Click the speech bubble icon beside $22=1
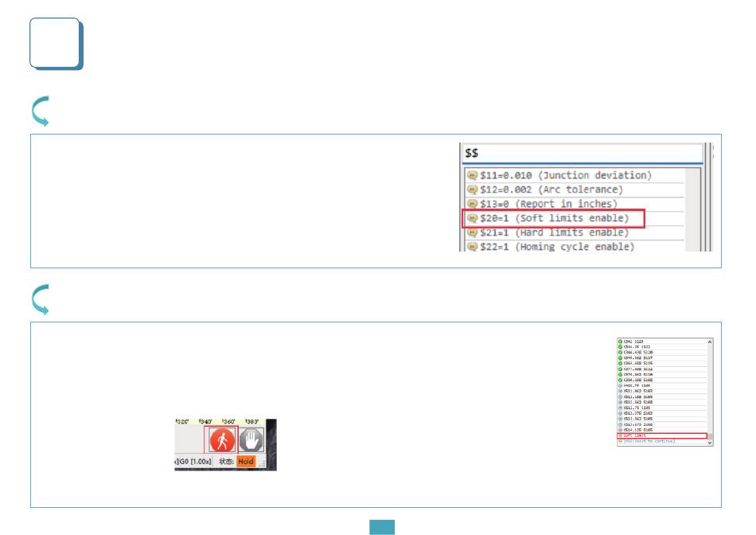The height and width of the screenshot is (535, 756). [x=472, y=247]
